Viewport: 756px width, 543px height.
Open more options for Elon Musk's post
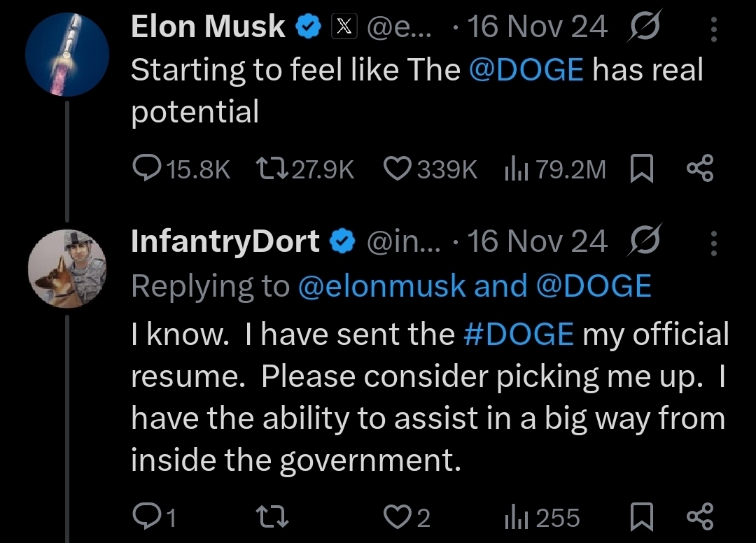click(713, 29)
